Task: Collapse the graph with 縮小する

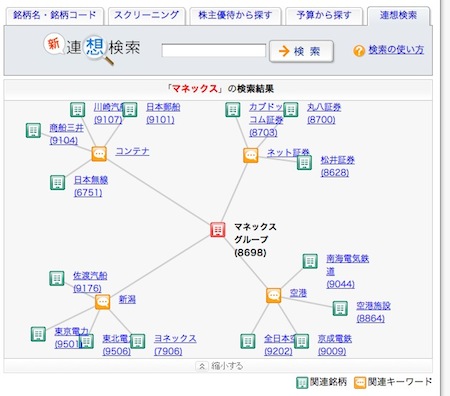Action: (220, 366)
